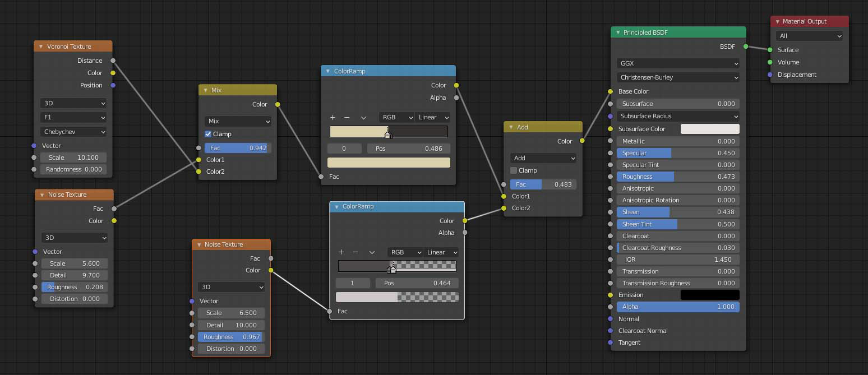Screen dimensions: 868x375
Task: Collapse the Voronoi Texture node
Action: (40, 47)
